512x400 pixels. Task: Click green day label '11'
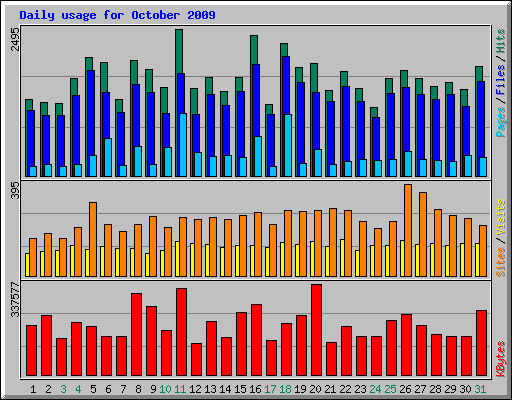180,389
